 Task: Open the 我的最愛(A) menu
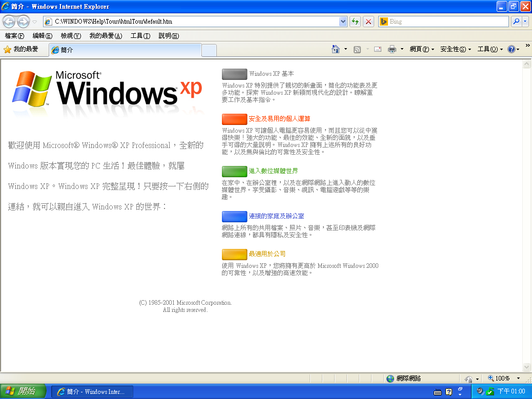point(106,35)
